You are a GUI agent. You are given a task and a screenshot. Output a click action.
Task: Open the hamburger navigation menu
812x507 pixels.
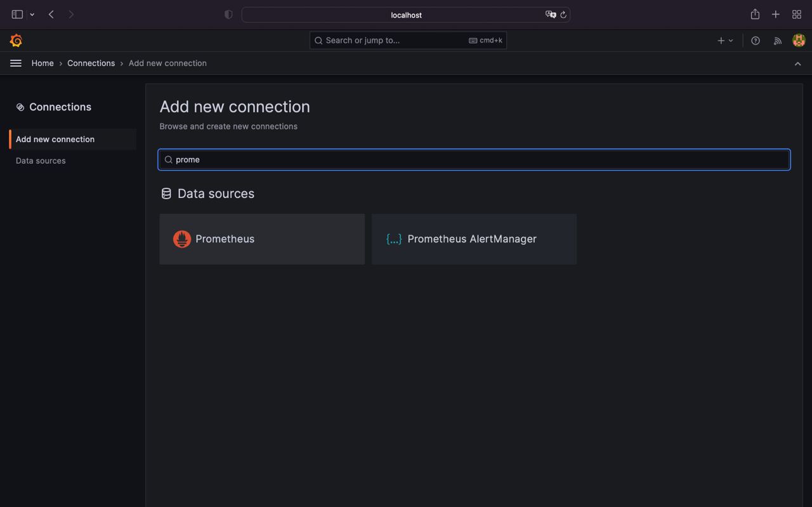tap(16, 63)
